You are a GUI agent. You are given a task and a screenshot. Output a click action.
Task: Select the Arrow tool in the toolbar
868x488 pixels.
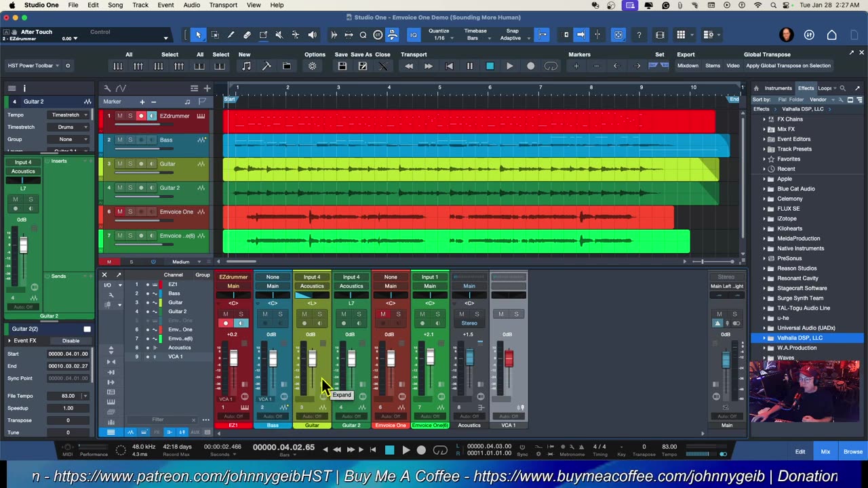tap(198, 35)
